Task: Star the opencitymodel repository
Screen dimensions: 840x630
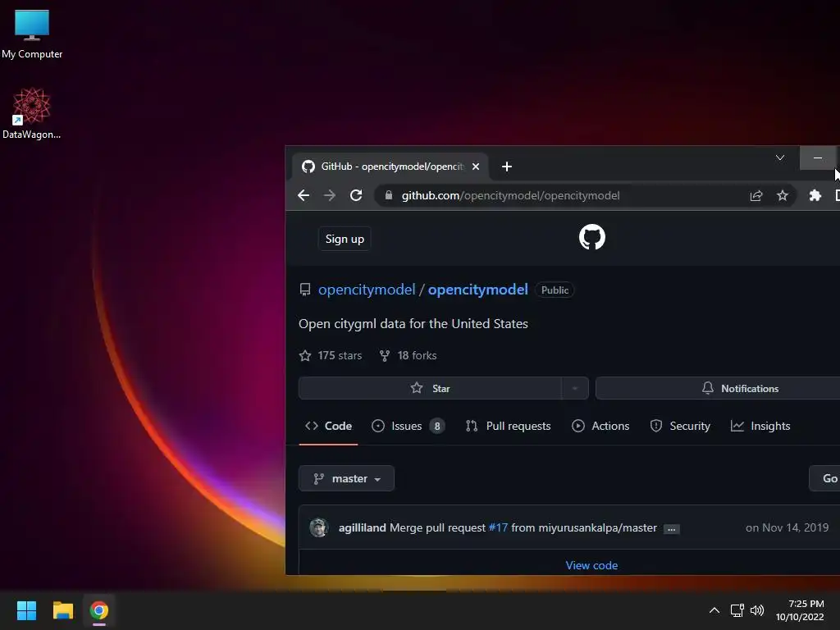Action: 430,388
